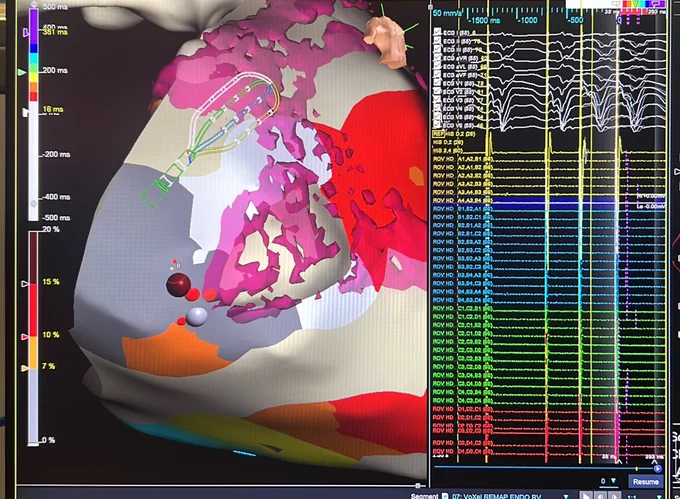
Task: Select the 15 % threshold handle
Action: pyautogui.click(x=25, y=284)
